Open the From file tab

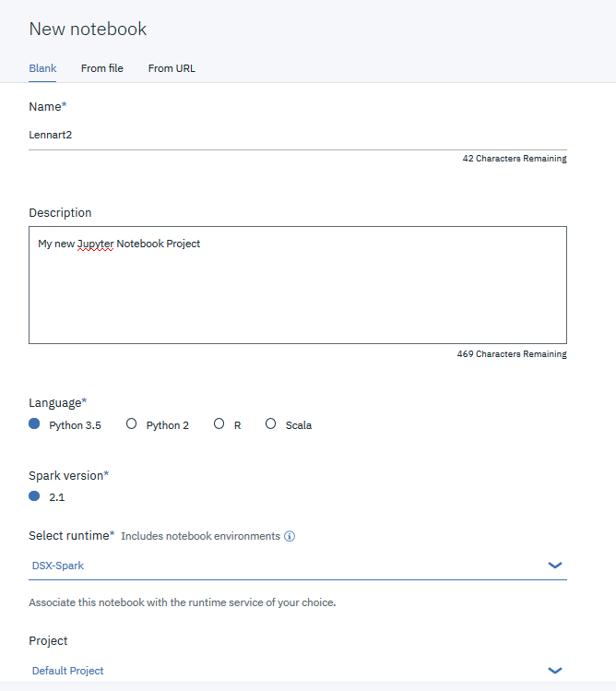102,68
